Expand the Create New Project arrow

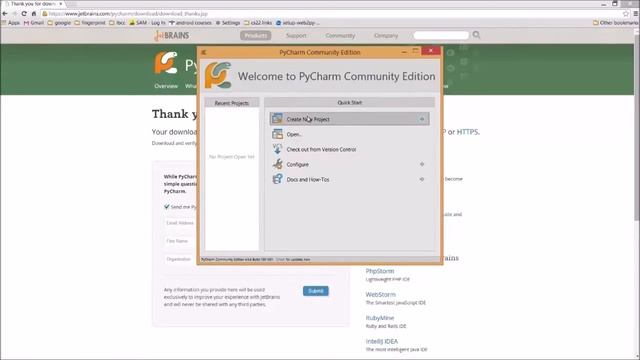422,119
